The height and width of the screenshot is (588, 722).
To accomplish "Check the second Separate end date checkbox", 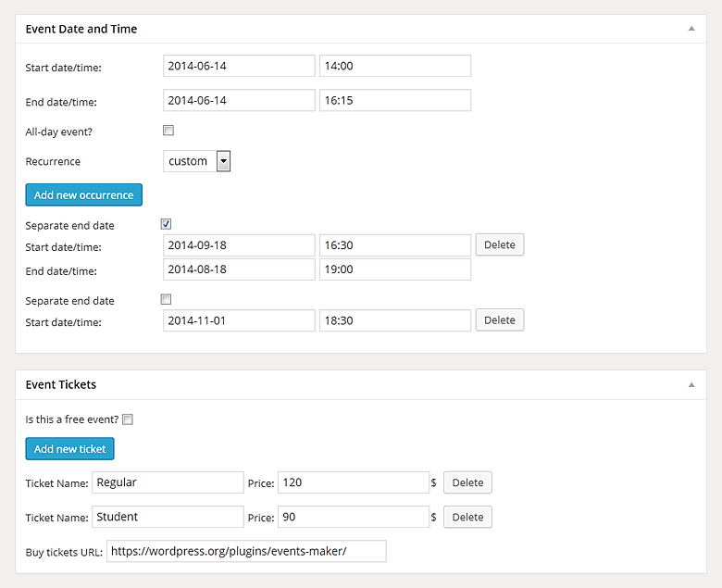I will coord(167,299).
